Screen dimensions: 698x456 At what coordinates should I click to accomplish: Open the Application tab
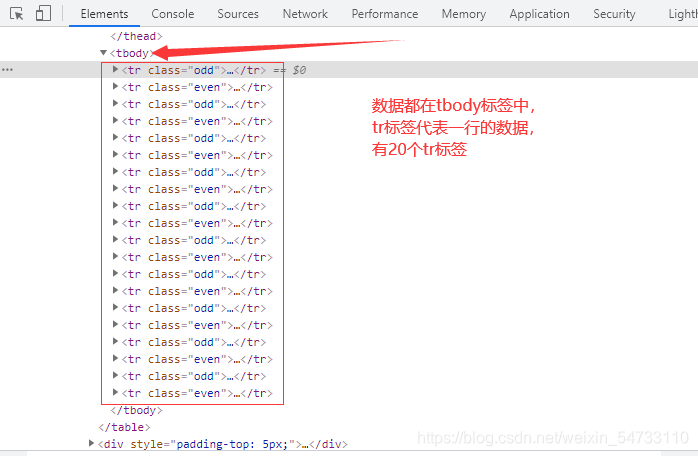(x=540, y=14)
